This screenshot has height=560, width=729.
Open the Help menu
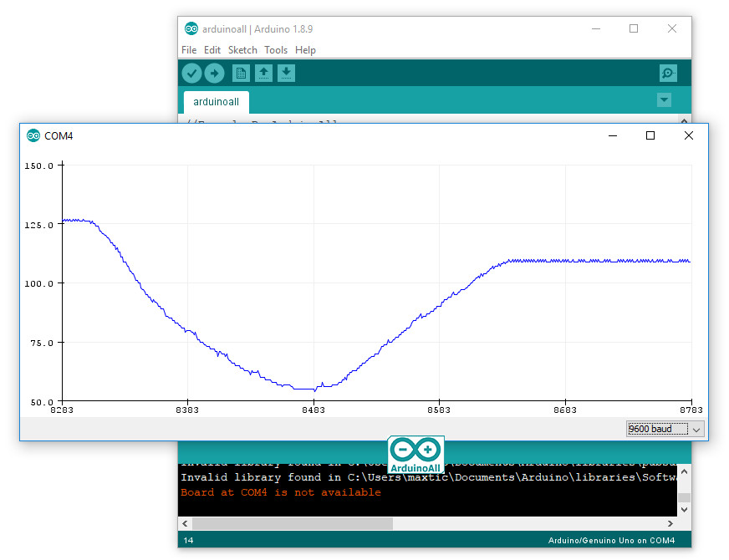tap(305, 49)
